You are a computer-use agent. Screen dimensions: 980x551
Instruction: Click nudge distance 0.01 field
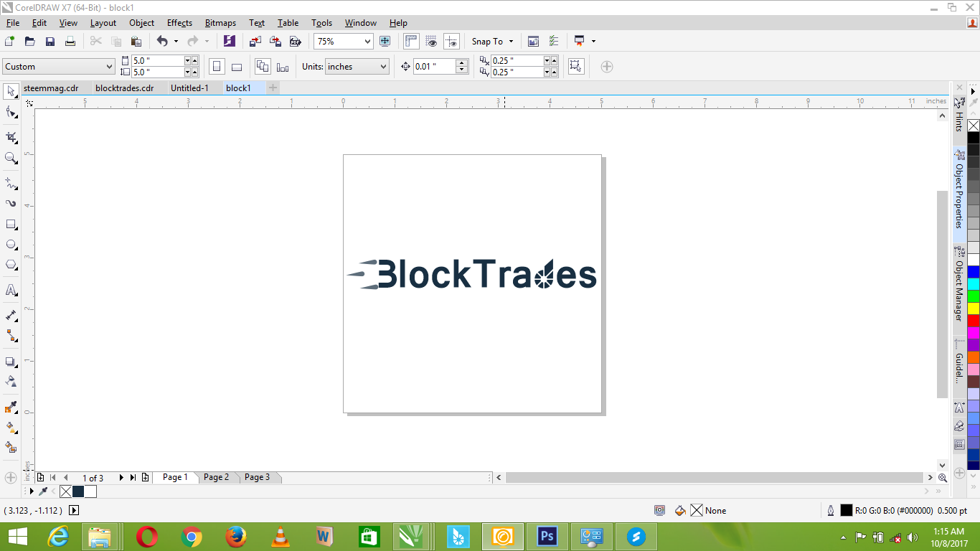pyautogui.click(x=435, y=67)
